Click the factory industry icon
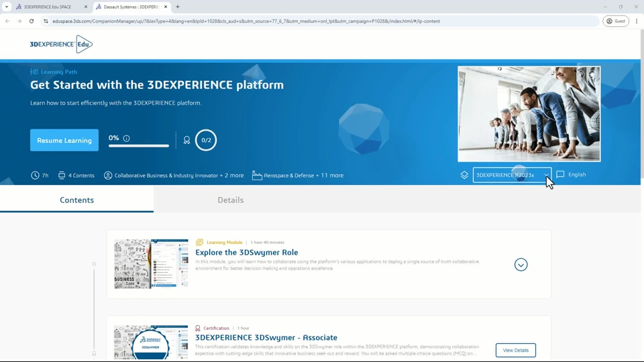The width and height of the screenshot is (644, 362). click(x=257, y=175)
